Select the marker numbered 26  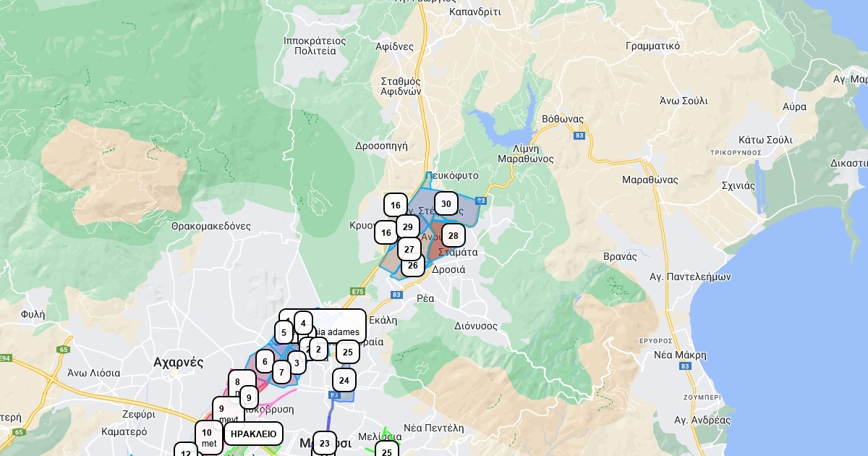tap(413, 266)
